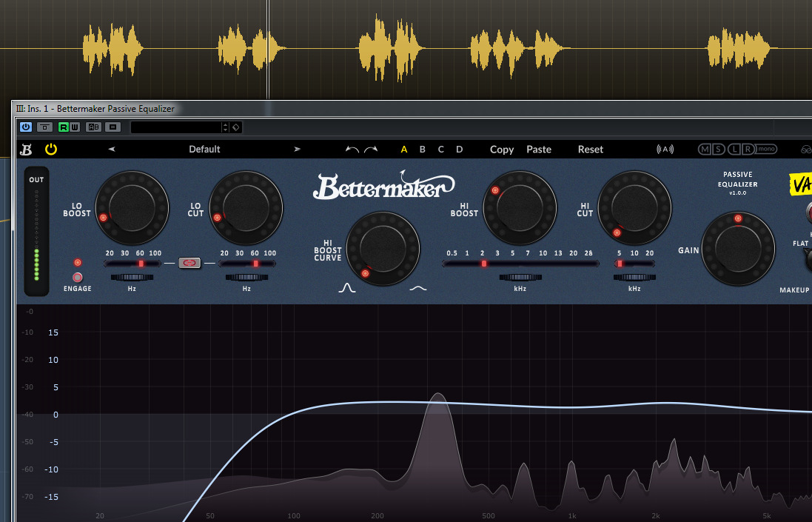Select state slot D

pyautogui.click(x=460, y=149)
